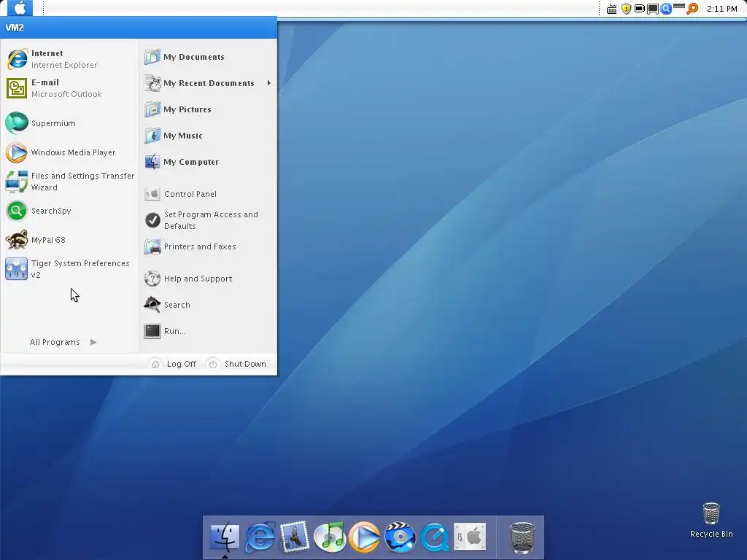
Task: Open My Documents folder
Action: (x=208, y=57)
